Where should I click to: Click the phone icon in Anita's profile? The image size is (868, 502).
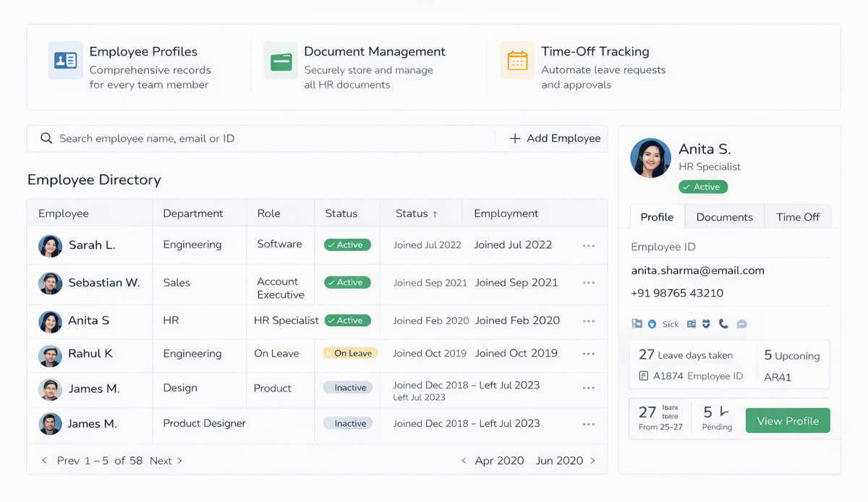[723, 323]
